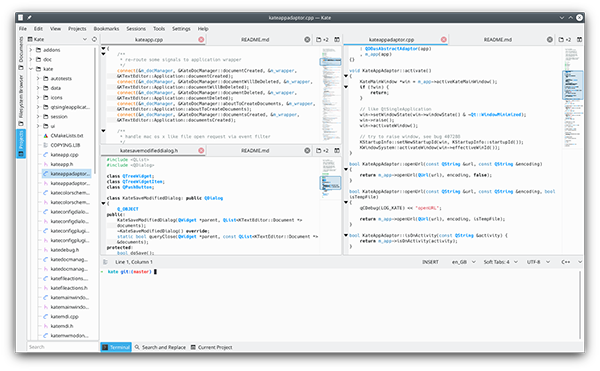This screenshot has width=600, height=371.
Task: Click the CMakeLists.txt file icon in tree
Action: (x=46, y=135)
